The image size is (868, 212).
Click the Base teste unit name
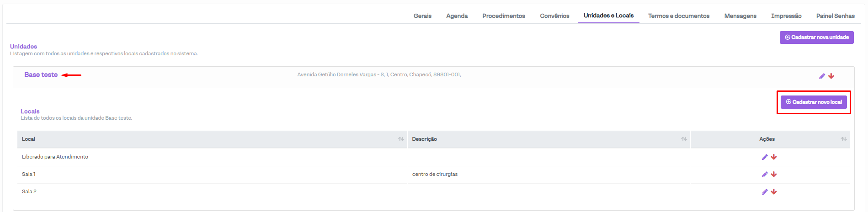click(41, 75)
